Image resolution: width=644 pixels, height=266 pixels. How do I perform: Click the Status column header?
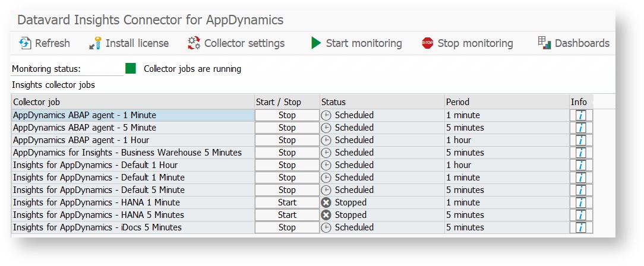383,102
